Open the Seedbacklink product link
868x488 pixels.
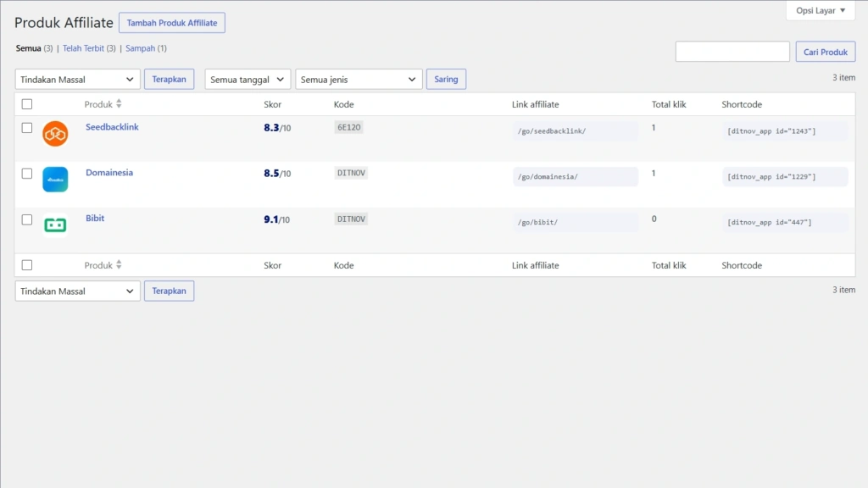(112, 127)
